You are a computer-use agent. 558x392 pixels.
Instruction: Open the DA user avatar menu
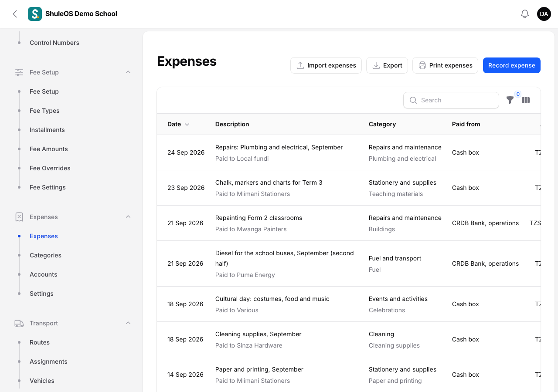click(x=544, y=14)
